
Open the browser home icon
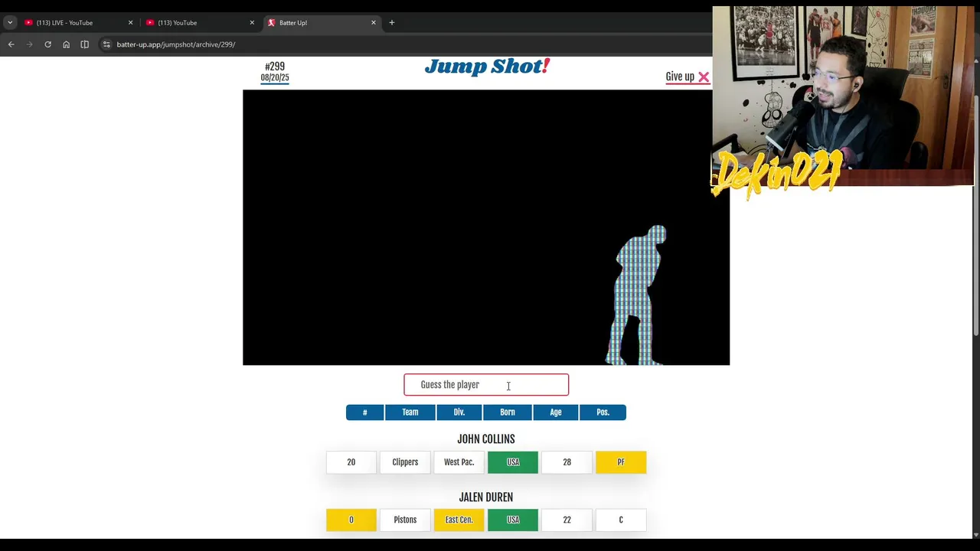point(66,44)
